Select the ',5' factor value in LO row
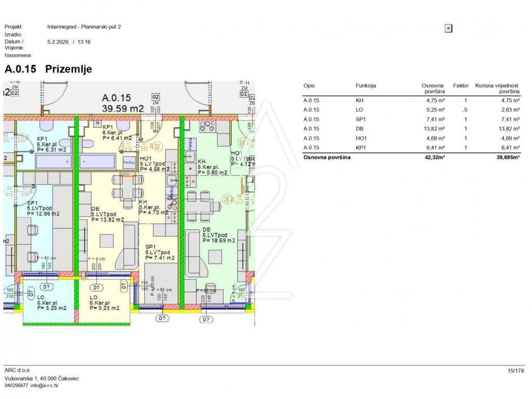Screen dimensions: 532x399 click(x=465, y=110)
